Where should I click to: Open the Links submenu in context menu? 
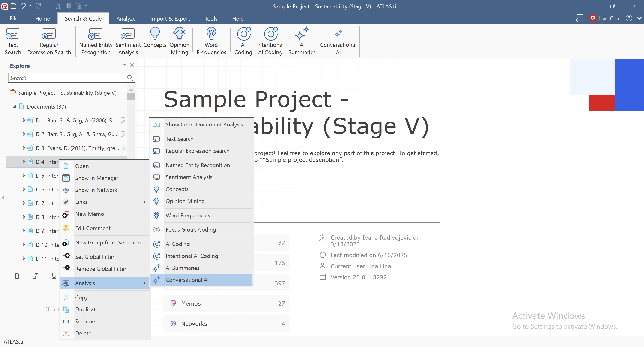105,202
